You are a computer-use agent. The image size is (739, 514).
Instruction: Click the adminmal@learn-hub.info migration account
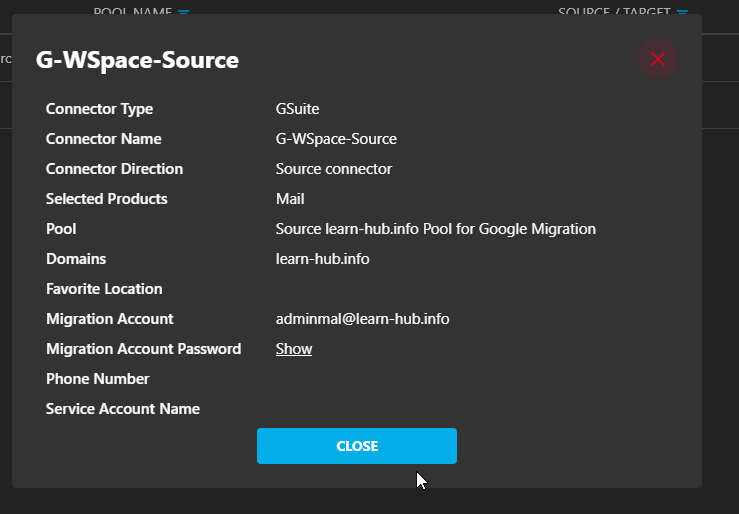point(362,319)
